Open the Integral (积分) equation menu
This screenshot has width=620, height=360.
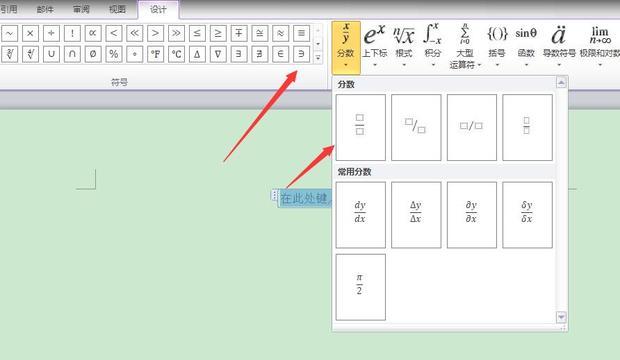(432, 45)
